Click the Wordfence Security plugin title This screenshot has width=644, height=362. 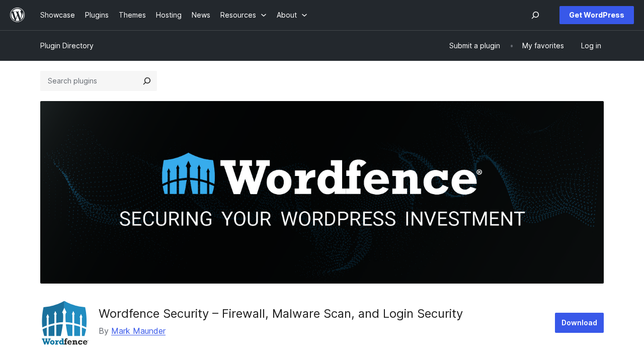click(281, 314)
